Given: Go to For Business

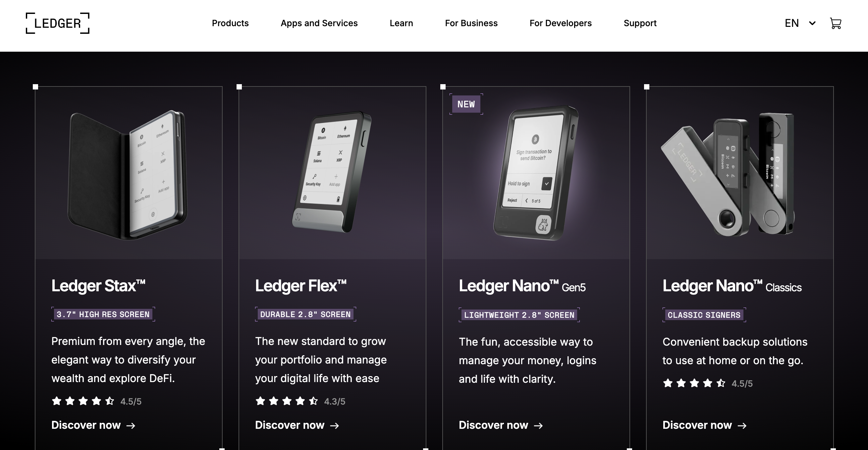Looking at the screenshot, I should coord(471,23).
